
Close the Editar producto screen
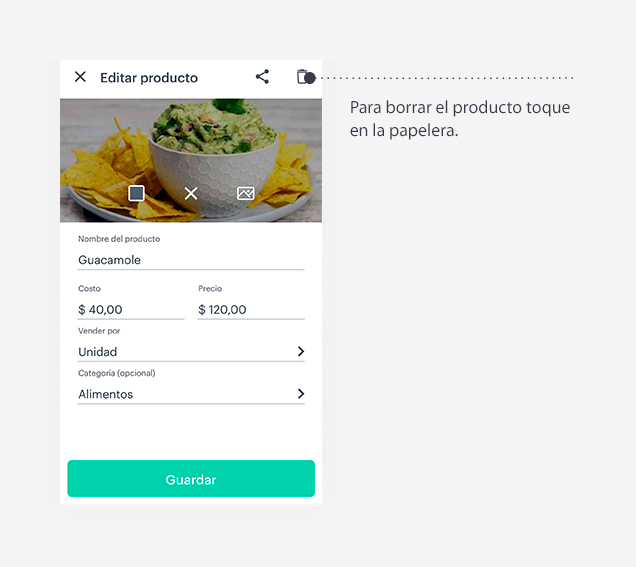80,77
